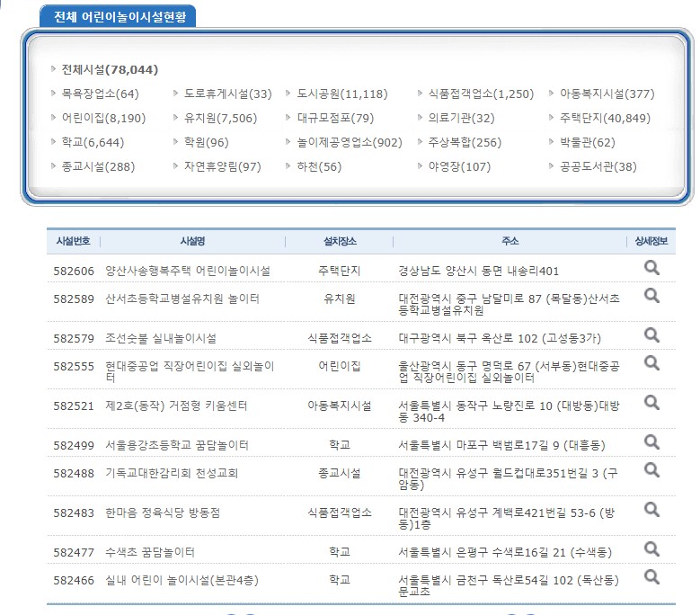Select facility name 양산사송행복주택 어린이놀이시설
The image size is (700, 615).
188,271
